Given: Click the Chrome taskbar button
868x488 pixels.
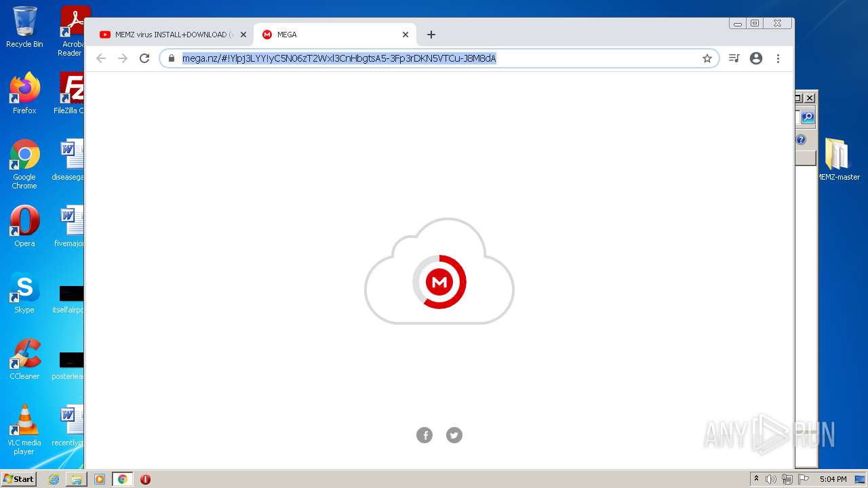Looking at the screenshot, I should click(123, 479).
